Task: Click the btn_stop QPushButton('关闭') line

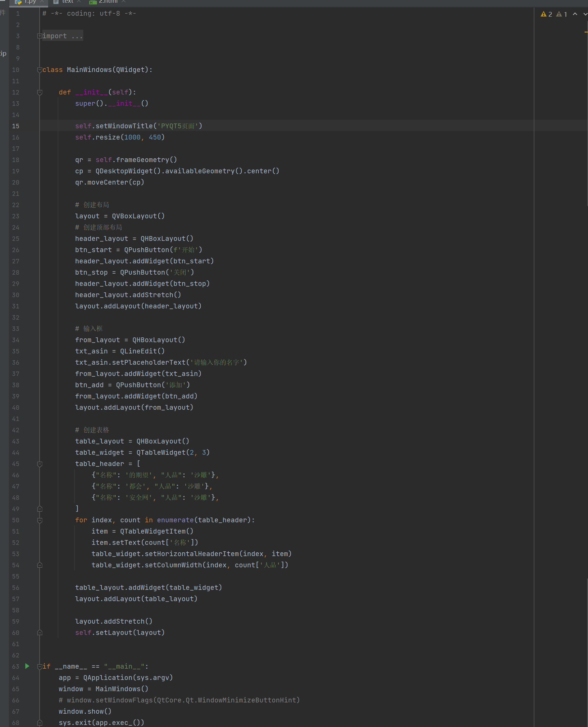Action: coord(134,273)
